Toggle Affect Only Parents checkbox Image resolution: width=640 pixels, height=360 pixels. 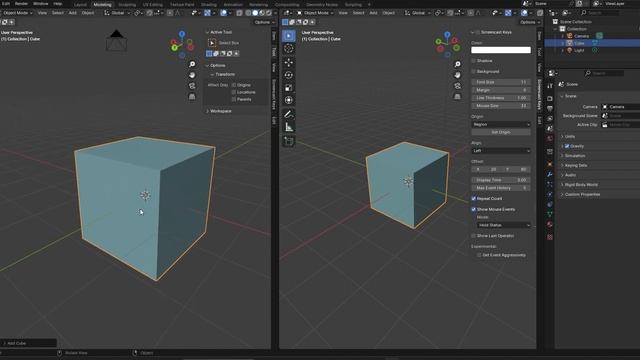click(234, 99)
